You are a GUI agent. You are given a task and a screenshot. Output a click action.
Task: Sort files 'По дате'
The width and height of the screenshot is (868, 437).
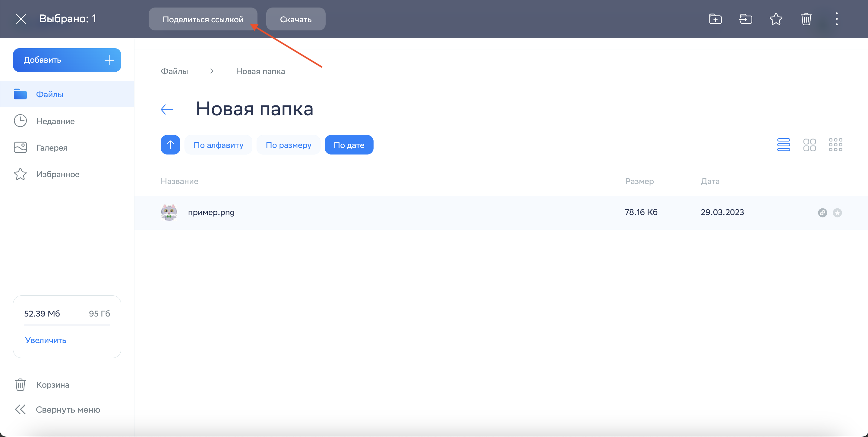[349, 145]
